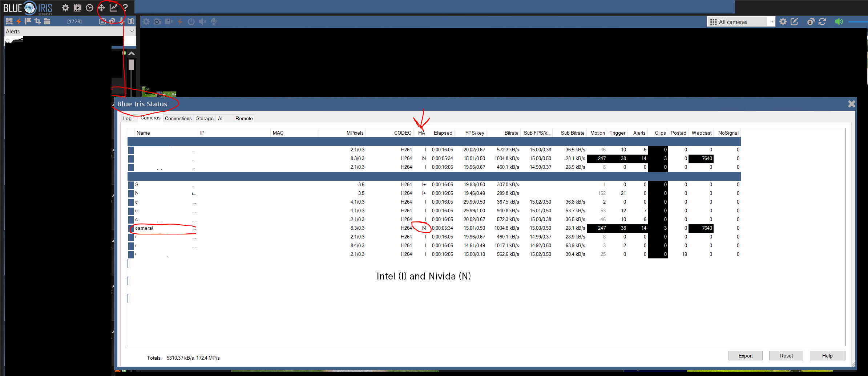868x376 pixels.
Task: Click the Help button in status window
Action: coord(827,356)
